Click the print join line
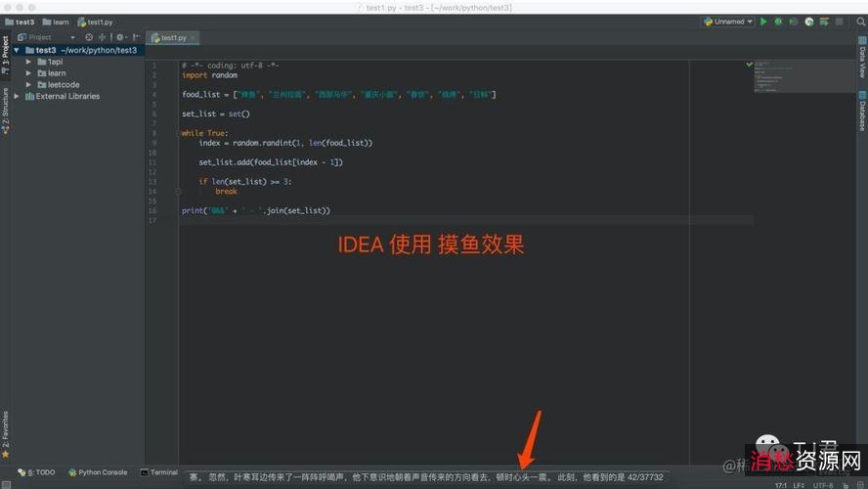 pos(256,211)
